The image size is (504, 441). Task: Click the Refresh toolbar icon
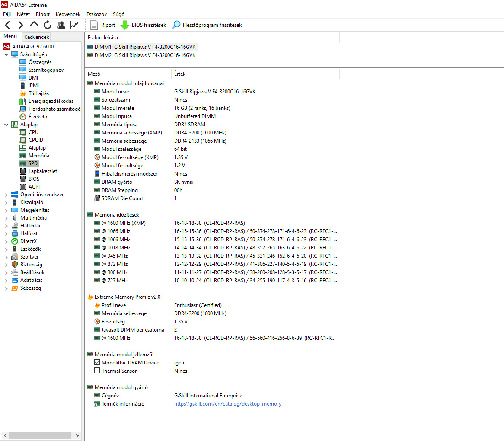coord(47,25)
